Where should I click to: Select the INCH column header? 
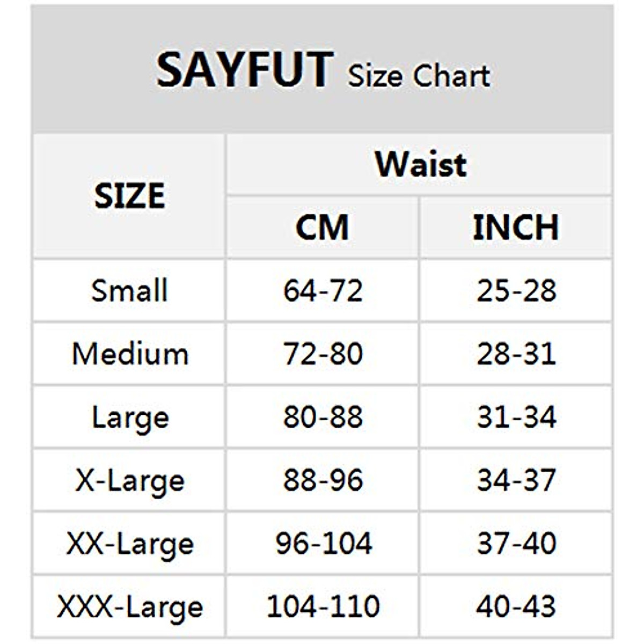tap(516, 227)
